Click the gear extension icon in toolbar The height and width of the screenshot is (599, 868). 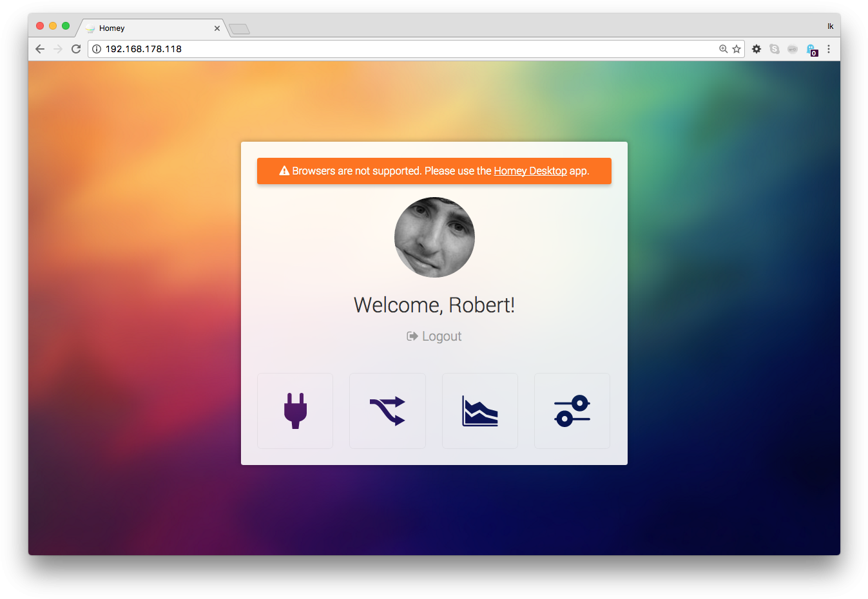click(757, 49)
